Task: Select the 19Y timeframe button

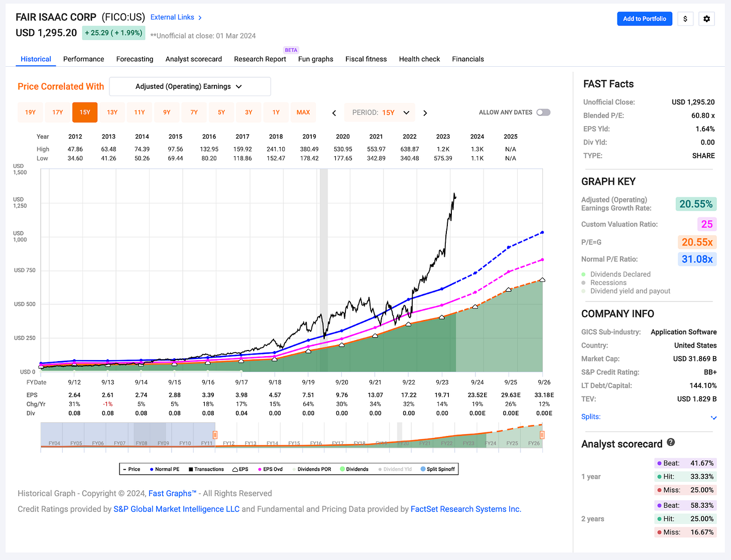Action: tap(30, 113)
